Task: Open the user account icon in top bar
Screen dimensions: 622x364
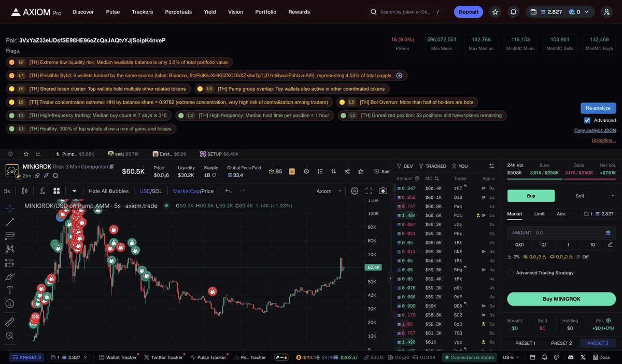Action: (606, 12)
